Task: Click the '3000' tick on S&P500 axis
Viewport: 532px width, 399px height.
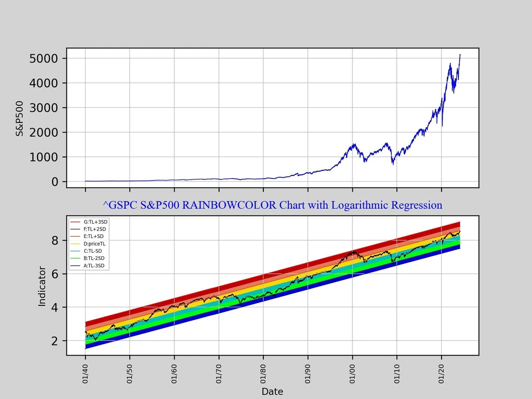Action: 44,108
